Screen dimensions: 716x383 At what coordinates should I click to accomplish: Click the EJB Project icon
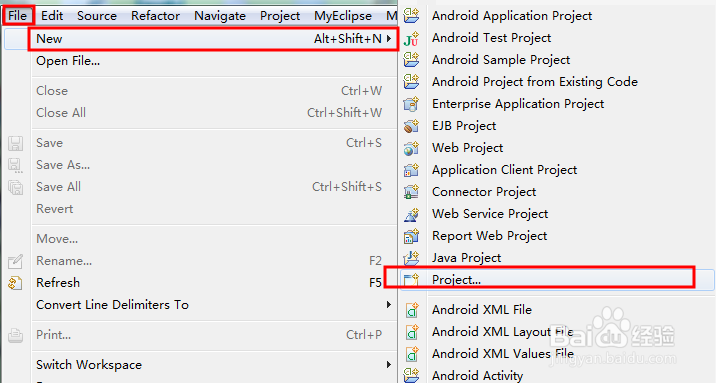point(411,126)
